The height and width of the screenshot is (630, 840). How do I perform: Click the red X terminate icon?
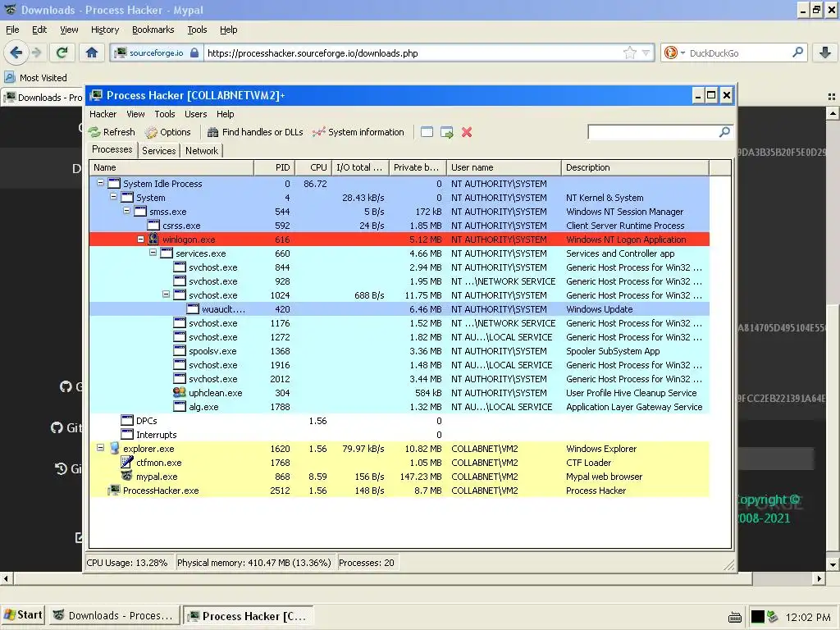pyautogui.click(x=467, y=132)
